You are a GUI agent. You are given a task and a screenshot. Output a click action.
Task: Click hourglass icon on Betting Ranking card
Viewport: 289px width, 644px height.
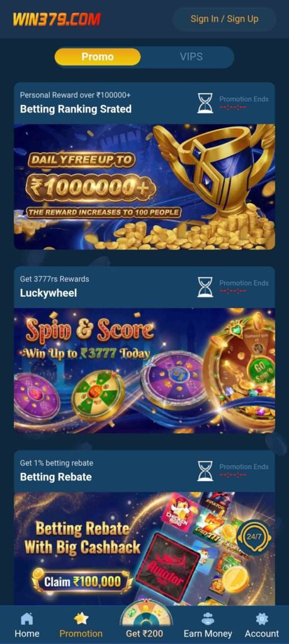[x=205, y=103]
